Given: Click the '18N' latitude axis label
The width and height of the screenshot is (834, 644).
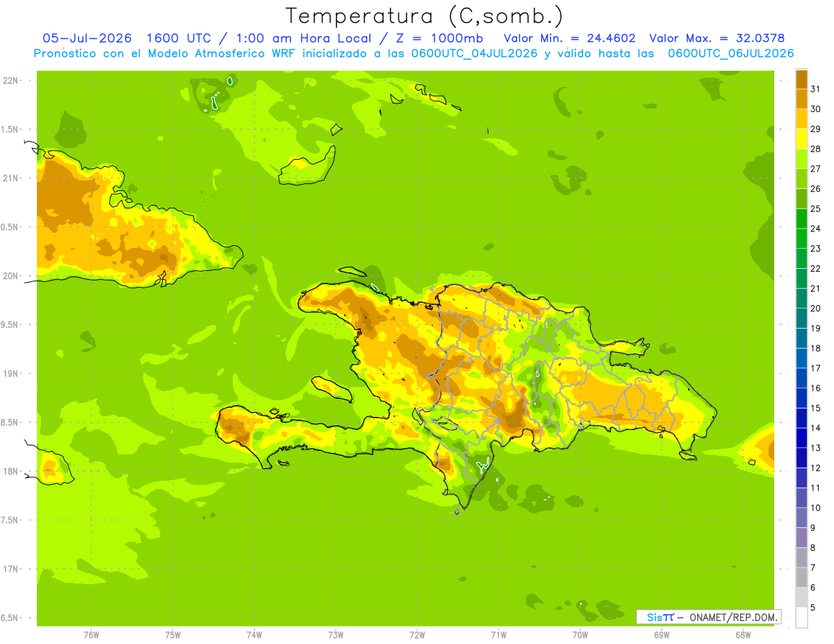Looking at the screenshot, I should click(11, 471).
